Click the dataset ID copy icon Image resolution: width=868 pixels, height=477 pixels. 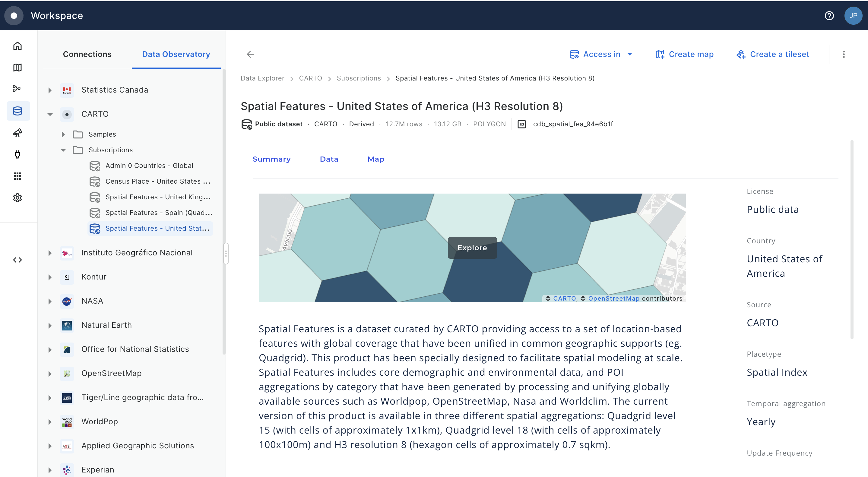pyautogui.click(x=521, y=124)
